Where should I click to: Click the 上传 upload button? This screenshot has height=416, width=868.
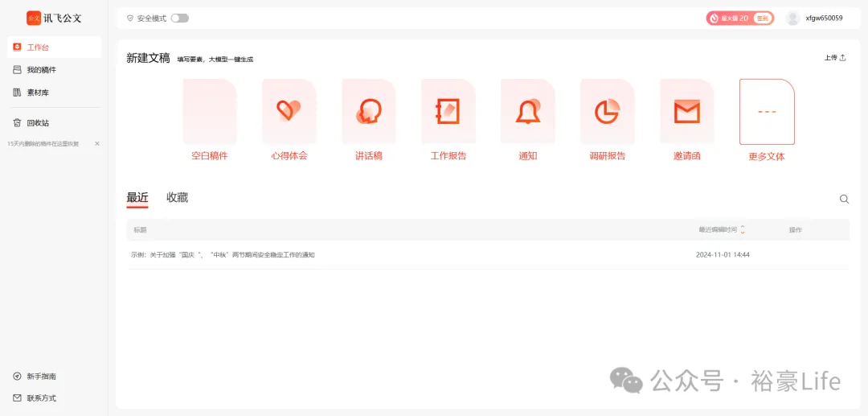pos(835,58)
